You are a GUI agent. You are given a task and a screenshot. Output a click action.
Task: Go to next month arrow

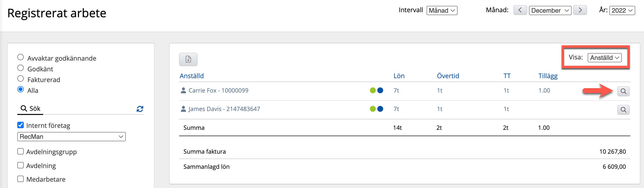coord(580,10)
